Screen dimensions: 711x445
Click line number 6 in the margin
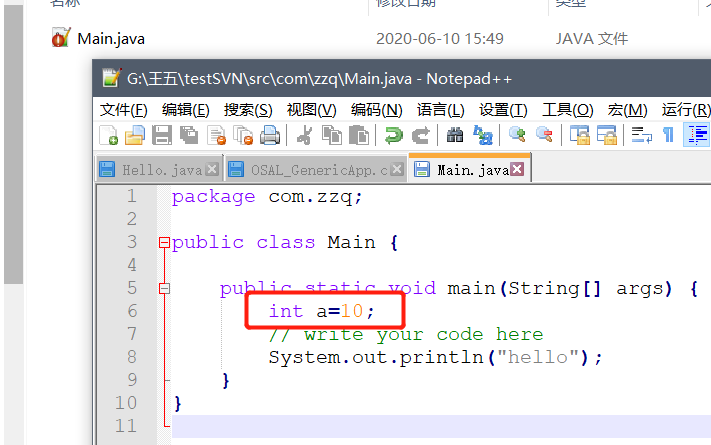(x=132, y=311)
